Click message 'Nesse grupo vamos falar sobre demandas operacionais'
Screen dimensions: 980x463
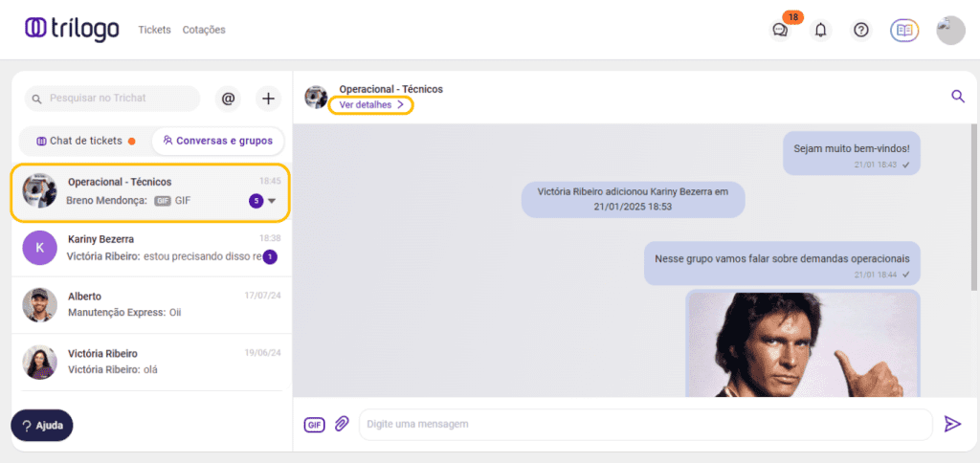782,263
